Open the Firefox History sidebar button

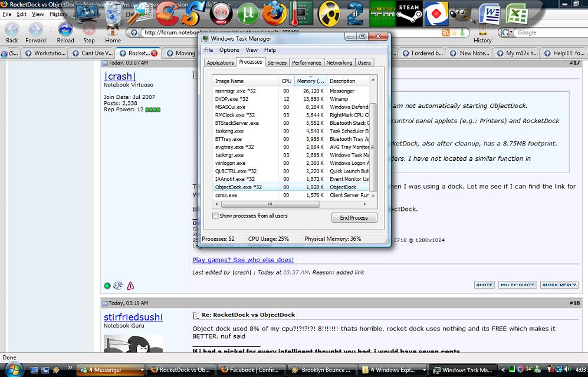(482, 34)
